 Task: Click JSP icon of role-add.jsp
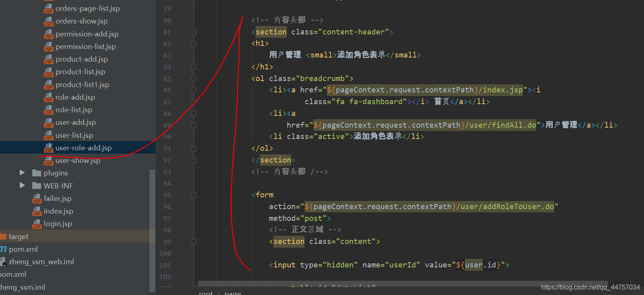(49, 97)
